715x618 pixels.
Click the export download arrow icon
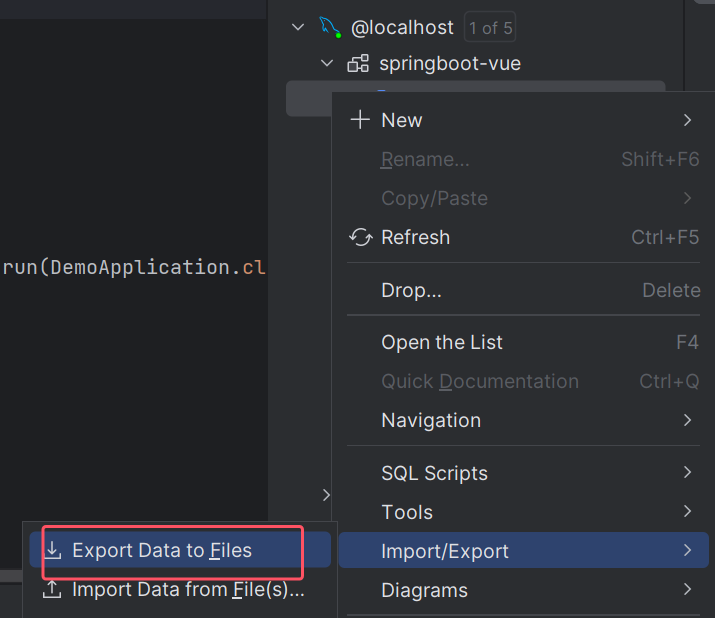53,550
